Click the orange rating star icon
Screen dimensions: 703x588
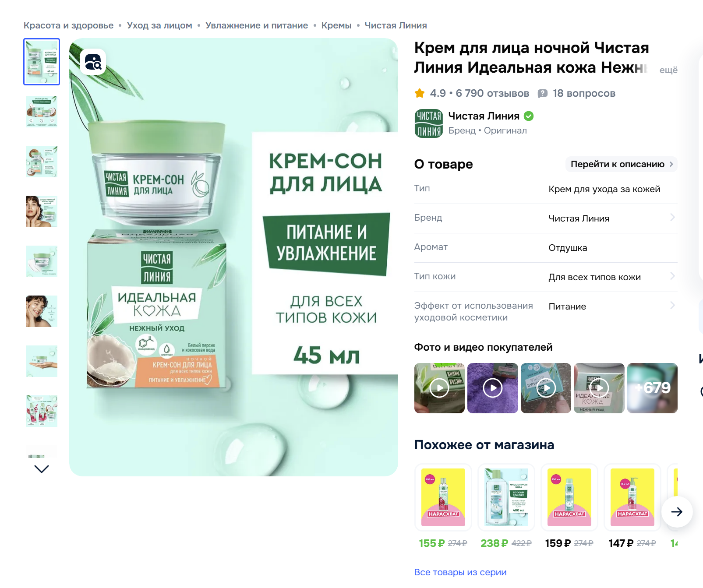(420, 93)
